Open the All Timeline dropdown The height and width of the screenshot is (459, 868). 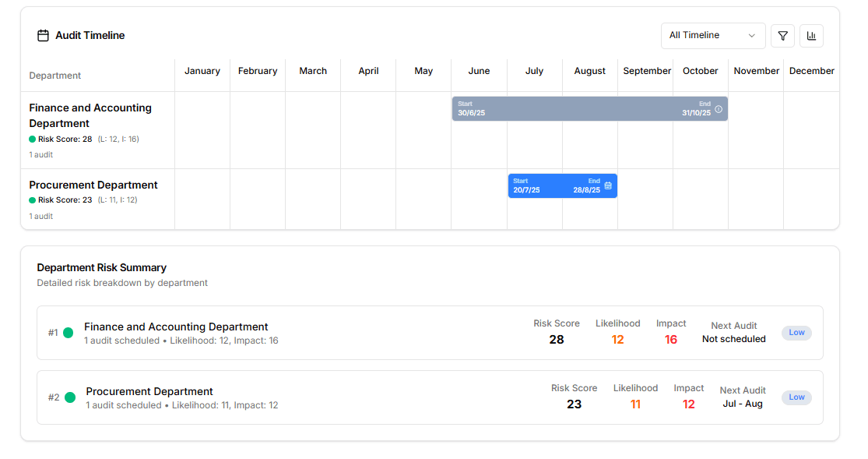coord(712,36)
